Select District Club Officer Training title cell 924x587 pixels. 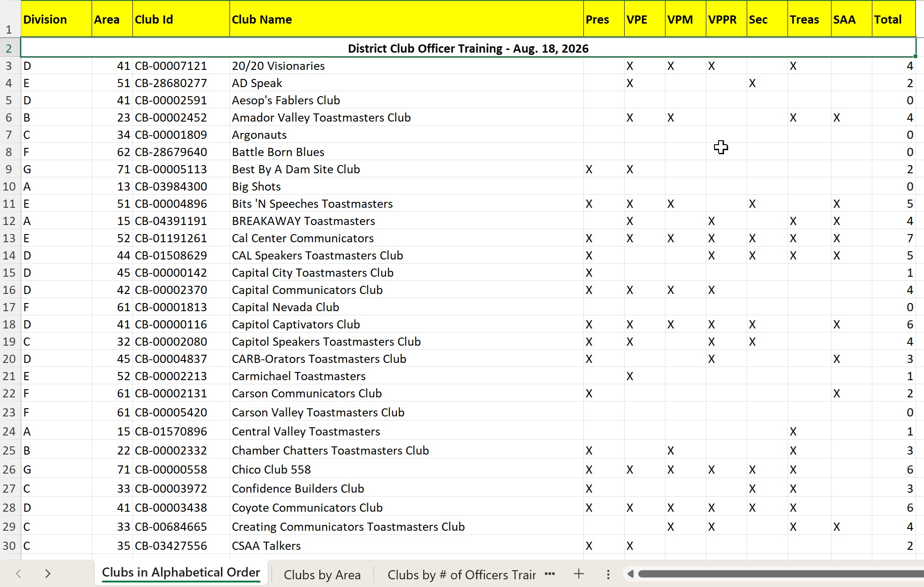click(468, 48)
